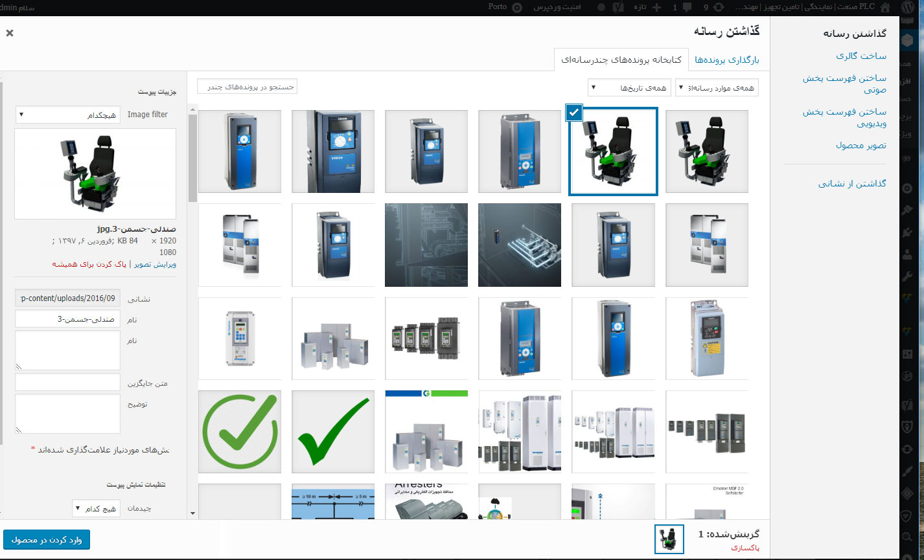The image size is (924, 560).
Task: Click the توضیح description textarea
Action: [x=67, y=414]
